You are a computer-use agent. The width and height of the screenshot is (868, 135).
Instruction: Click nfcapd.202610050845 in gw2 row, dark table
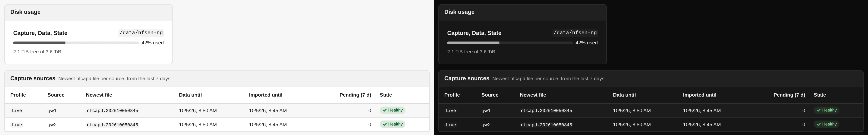(547, 125)
